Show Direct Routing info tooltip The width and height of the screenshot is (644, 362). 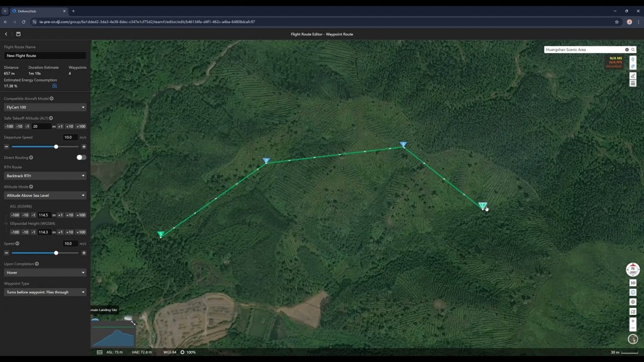click(31, 158)
